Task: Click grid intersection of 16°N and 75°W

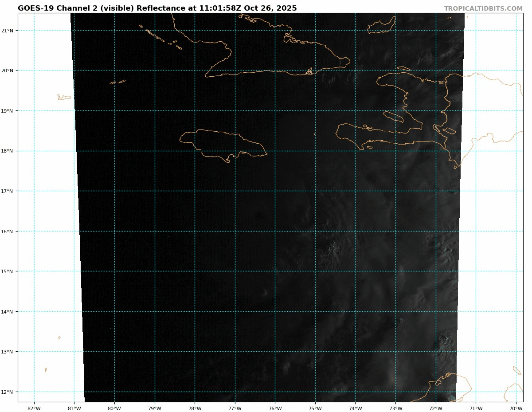Action: click(315, 232)
